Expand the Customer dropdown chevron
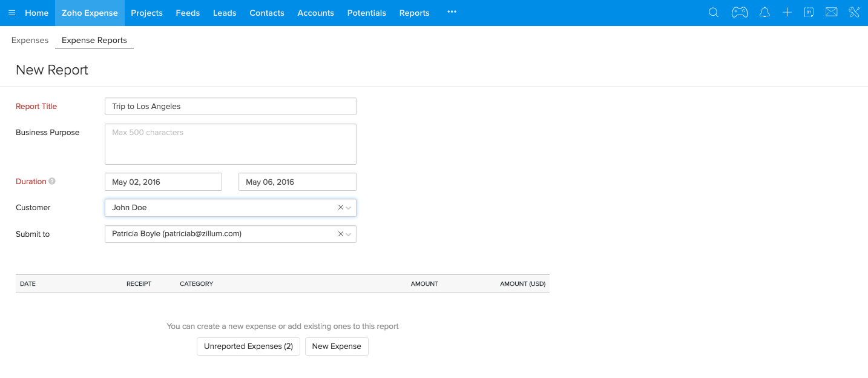This screenshot has width=868, height=378. tap(349, 208)
